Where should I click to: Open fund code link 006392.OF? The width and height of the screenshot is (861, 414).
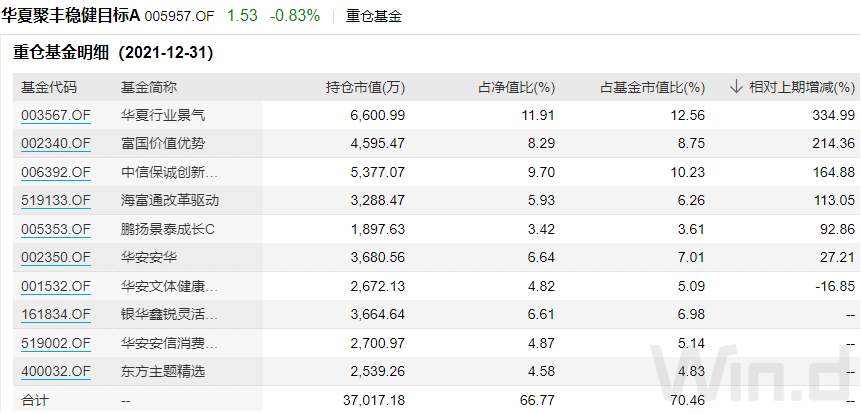coord(56,172)
